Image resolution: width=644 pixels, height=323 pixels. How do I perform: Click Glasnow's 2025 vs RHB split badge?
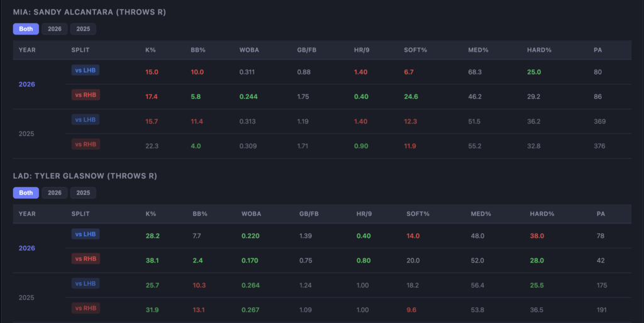(x=86, y=308)
